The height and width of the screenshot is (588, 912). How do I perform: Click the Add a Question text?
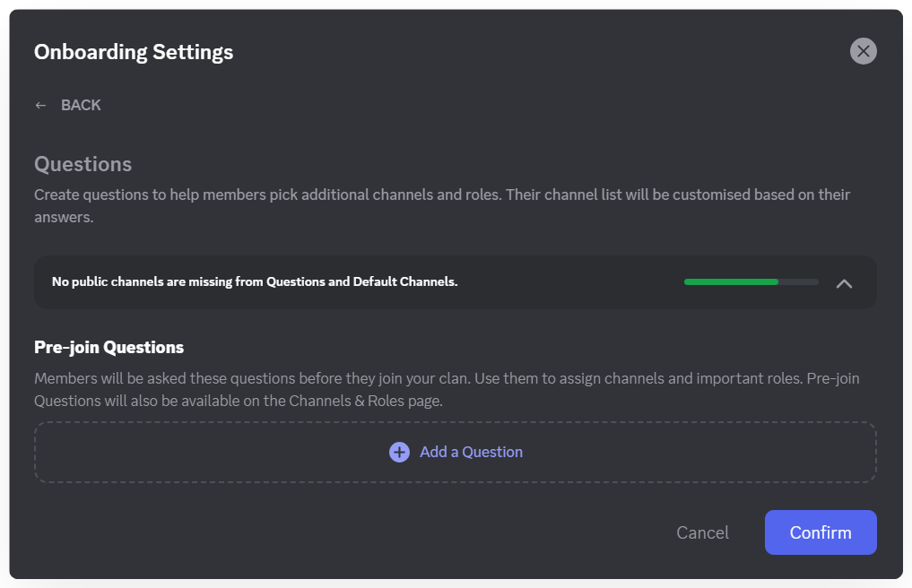(x=471, y=453)
